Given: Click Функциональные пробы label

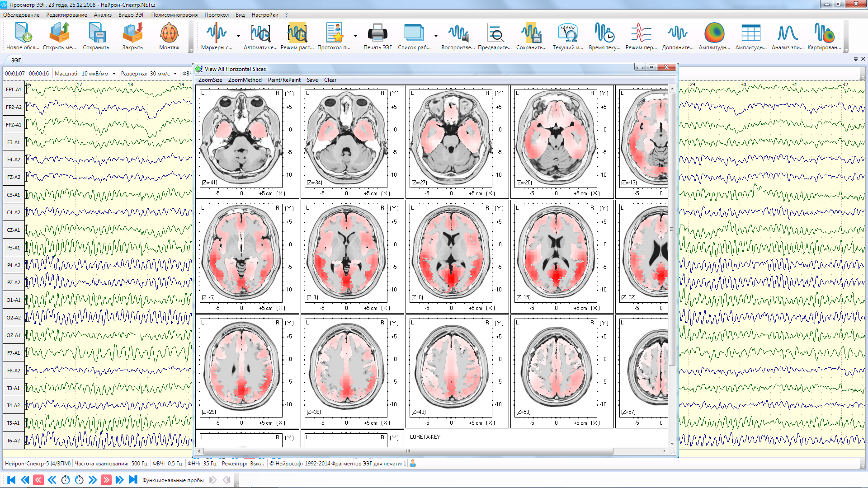Looking at the screenshot, I should pyautogui.click(x=173, y=480).
